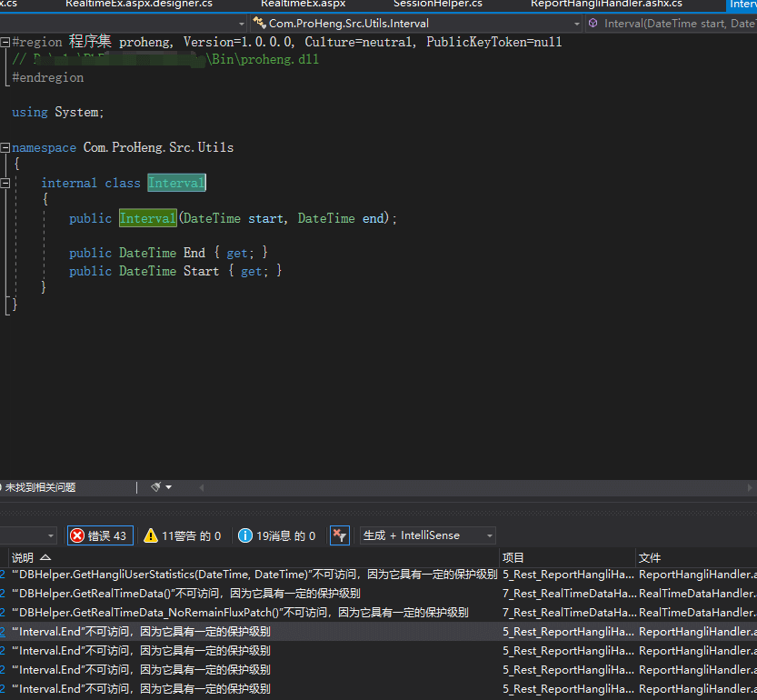Switch to the SessionHelper.cs tab

[x=437, y=5]
